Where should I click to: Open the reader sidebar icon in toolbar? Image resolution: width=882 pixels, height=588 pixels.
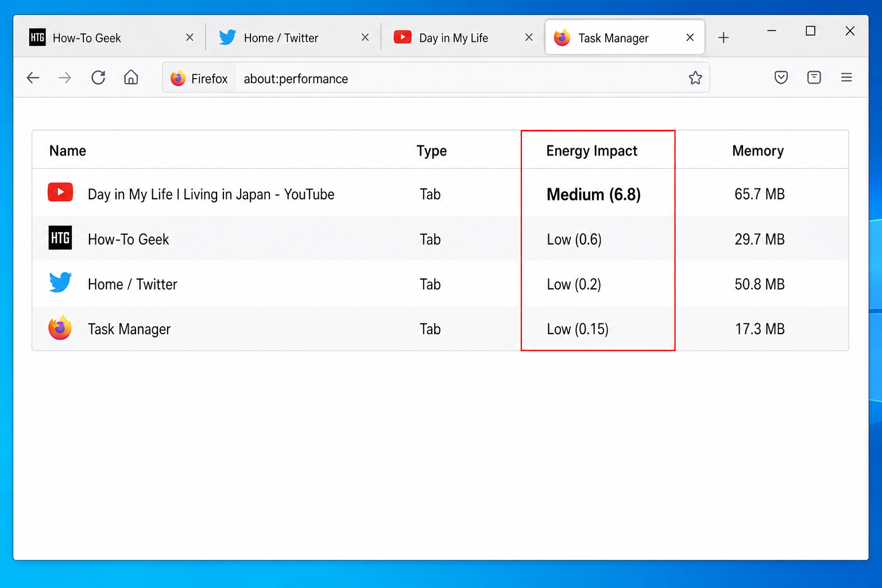pos(814,78)
